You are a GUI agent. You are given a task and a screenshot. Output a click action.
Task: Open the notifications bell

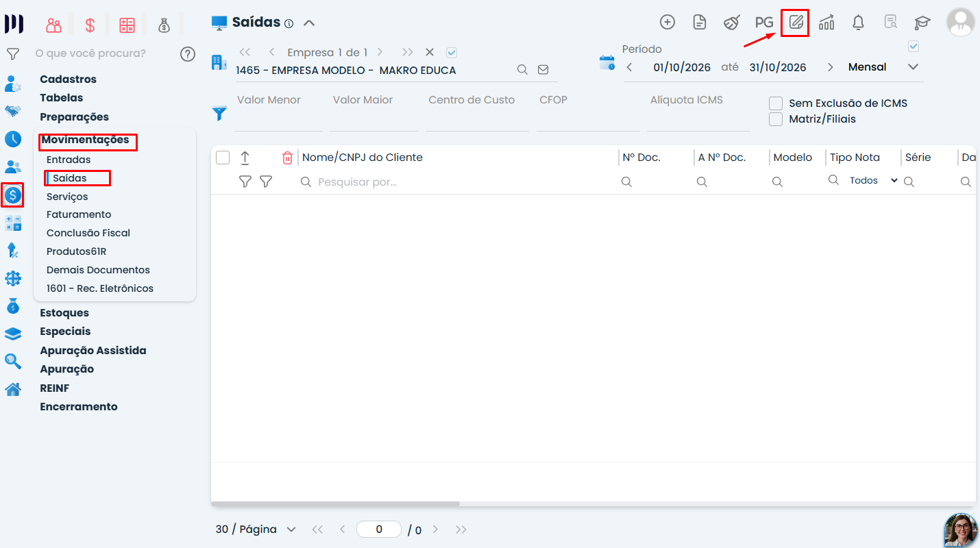pos(858,22)
